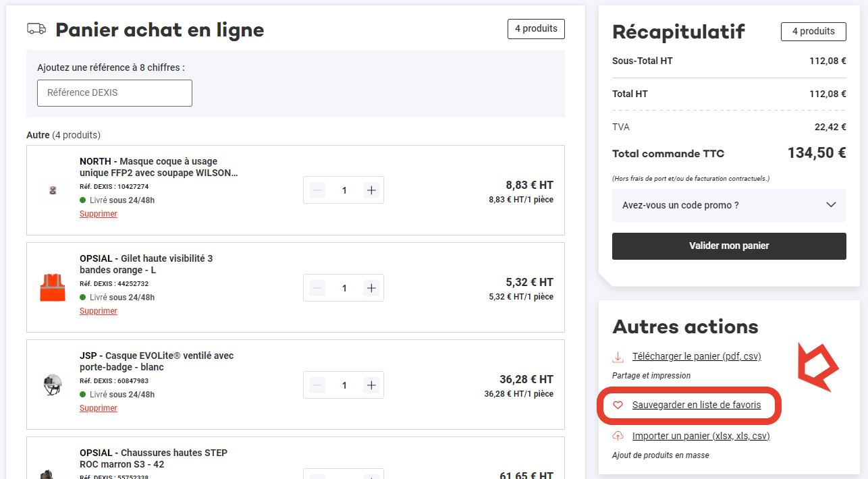Click the cloud upload icon for Importer un panier
Viewport: 868px width, 479px height.
(618, 436)
